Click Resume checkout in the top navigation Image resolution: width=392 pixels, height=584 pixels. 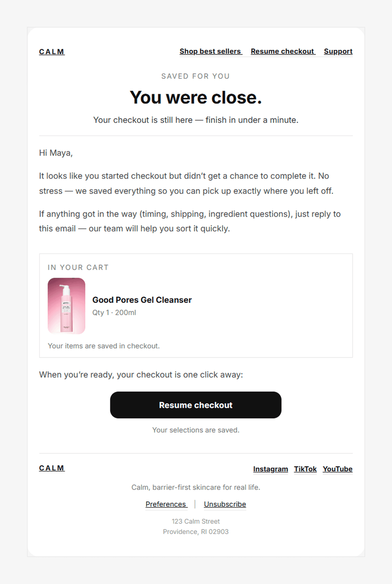(x=283, y=51)
